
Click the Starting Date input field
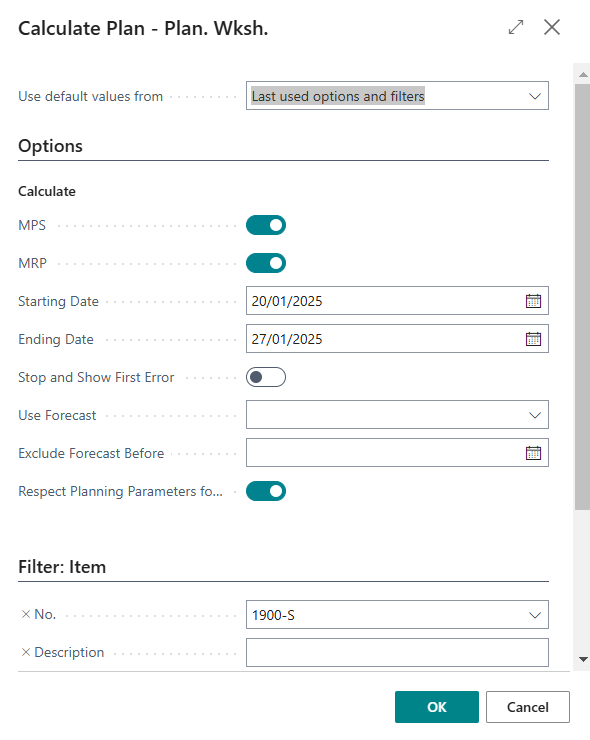tap(385, 301)
